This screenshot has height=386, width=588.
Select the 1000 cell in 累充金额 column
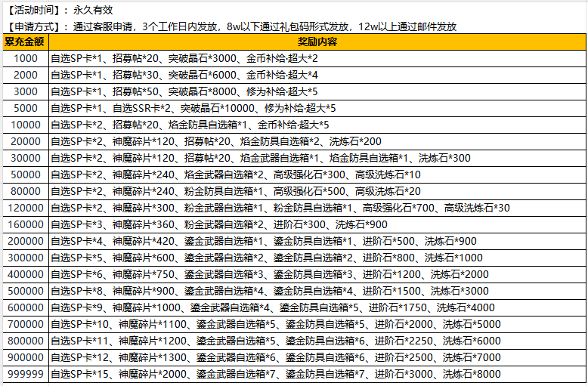pos(25,58)
